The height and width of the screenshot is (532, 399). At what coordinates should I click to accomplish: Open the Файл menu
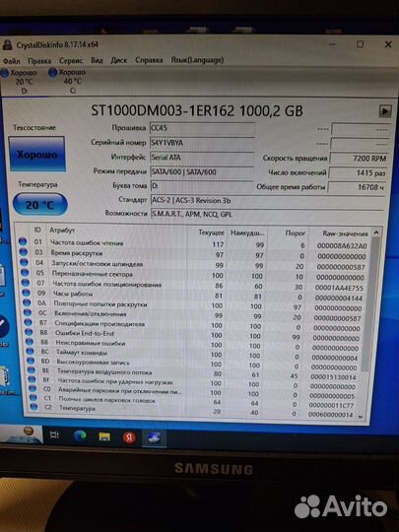[11, 61]
